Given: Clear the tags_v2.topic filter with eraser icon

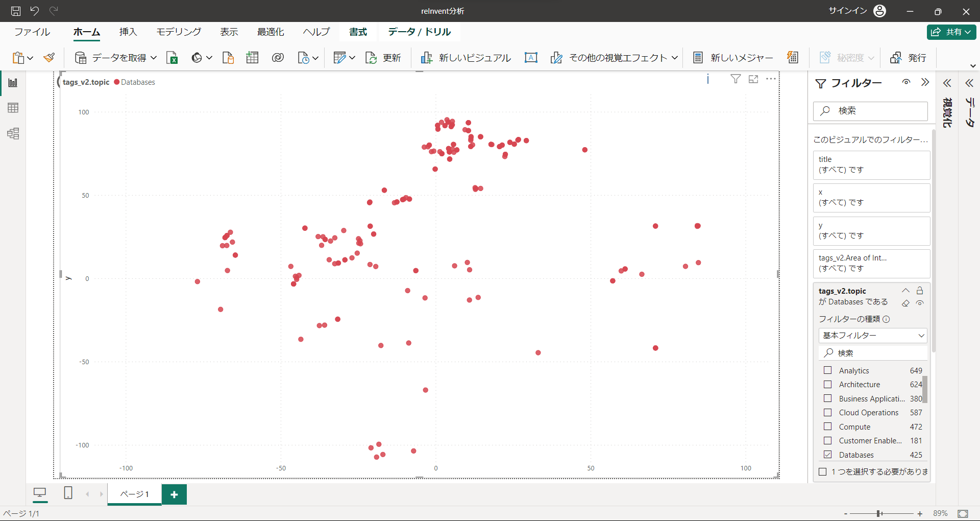Looking at the screenshot, I should 905,303.
